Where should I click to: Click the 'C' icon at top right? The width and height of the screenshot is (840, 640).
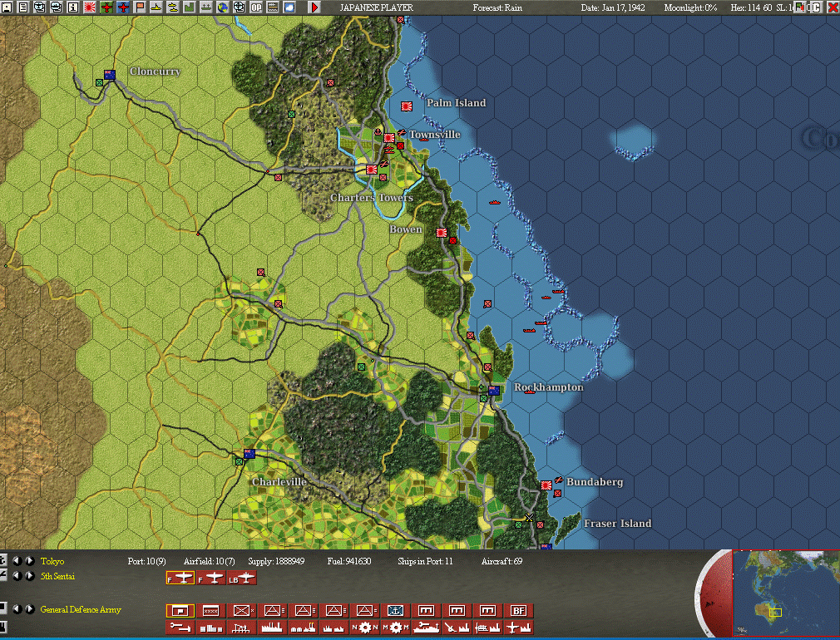(x=817, y=7)
